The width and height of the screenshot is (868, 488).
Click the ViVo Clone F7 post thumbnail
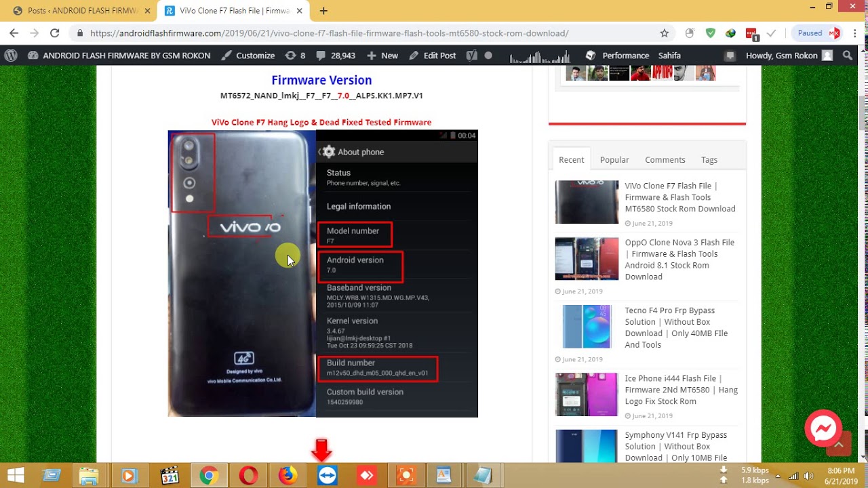tap(587, 202)
